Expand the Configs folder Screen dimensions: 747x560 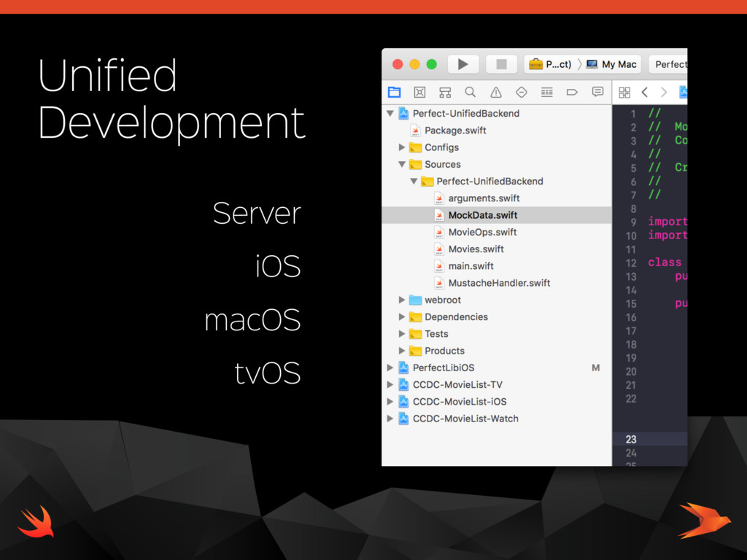tap(402, 147)
